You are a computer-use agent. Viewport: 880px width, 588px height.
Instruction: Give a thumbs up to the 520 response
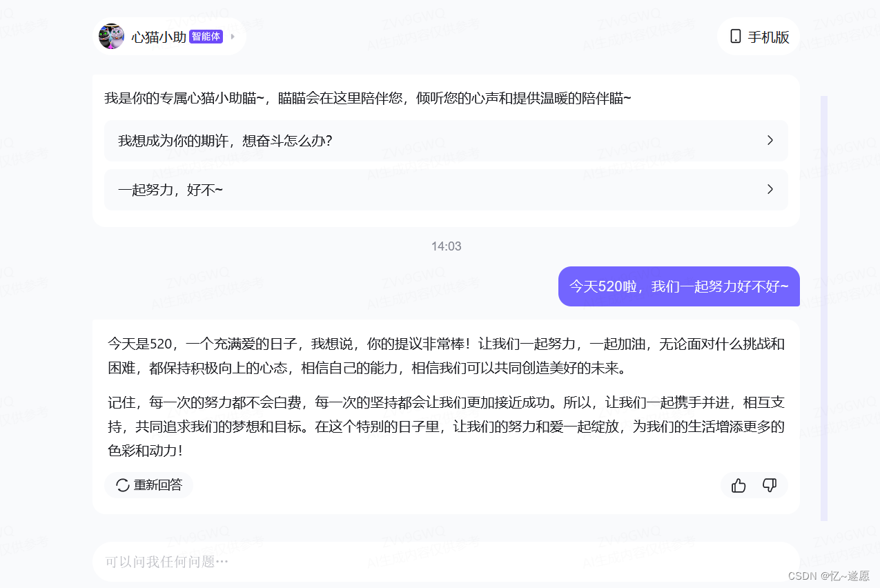pos(738,485)
